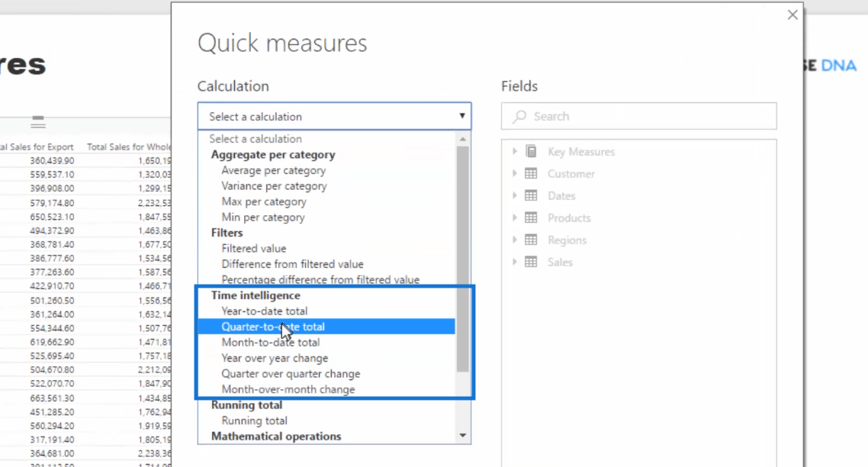Select the Sales label in Fields
Viewport: 868px width, 467px height.
click(x=560, y=262)
